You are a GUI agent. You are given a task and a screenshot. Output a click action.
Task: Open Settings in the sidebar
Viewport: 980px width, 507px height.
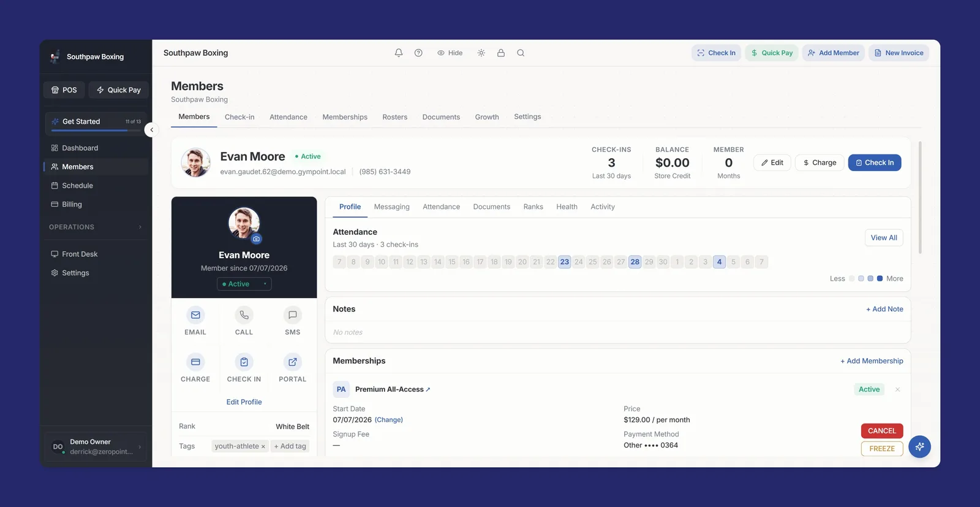pos(97,273)
